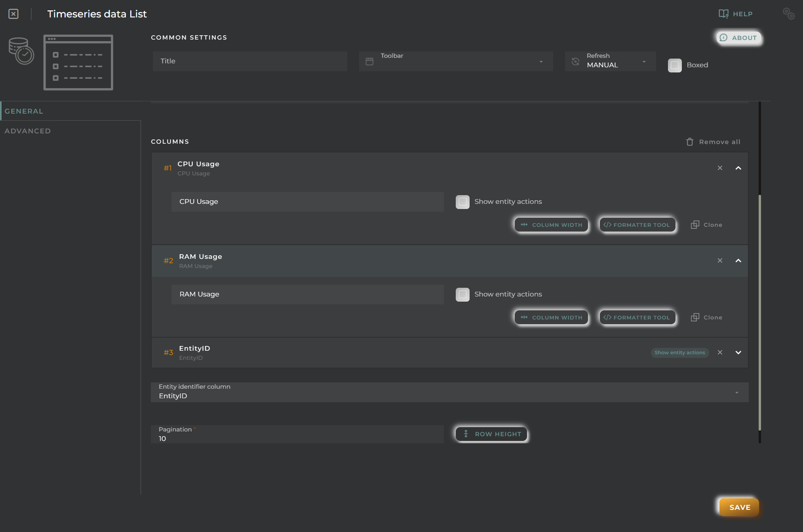
Task: Open the Refresh MANUAL dropdown
Action: coord(610,61)
